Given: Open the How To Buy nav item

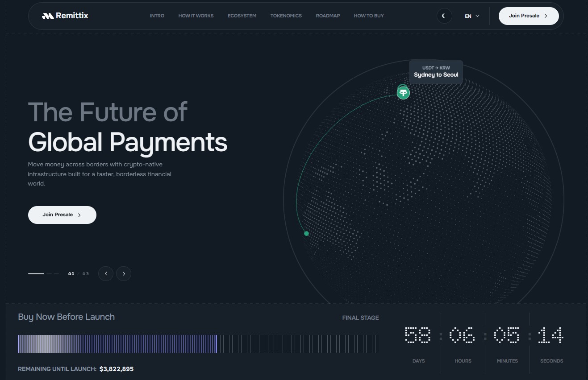Looking at the screenshot, I should 369,16.
